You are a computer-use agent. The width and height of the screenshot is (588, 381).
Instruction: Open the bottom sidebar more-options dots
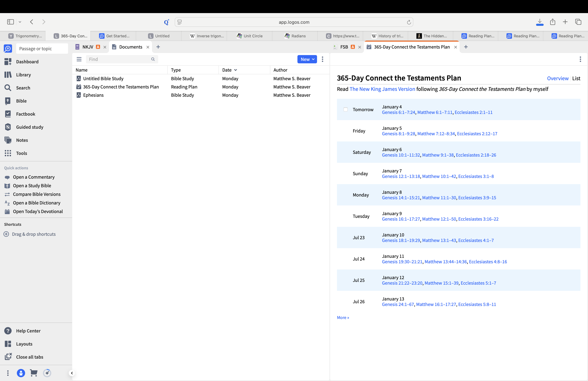pos(8,373)
